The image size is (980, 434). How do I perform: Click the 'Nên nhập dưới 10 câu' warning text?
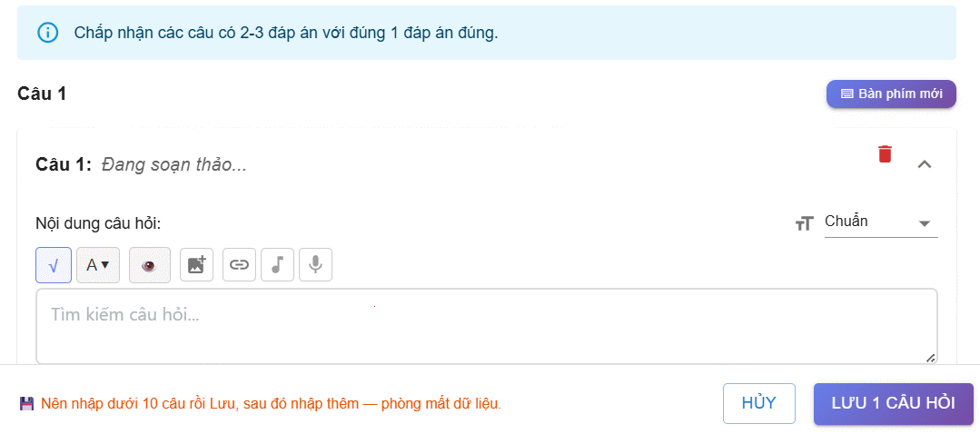click(271, 403)
